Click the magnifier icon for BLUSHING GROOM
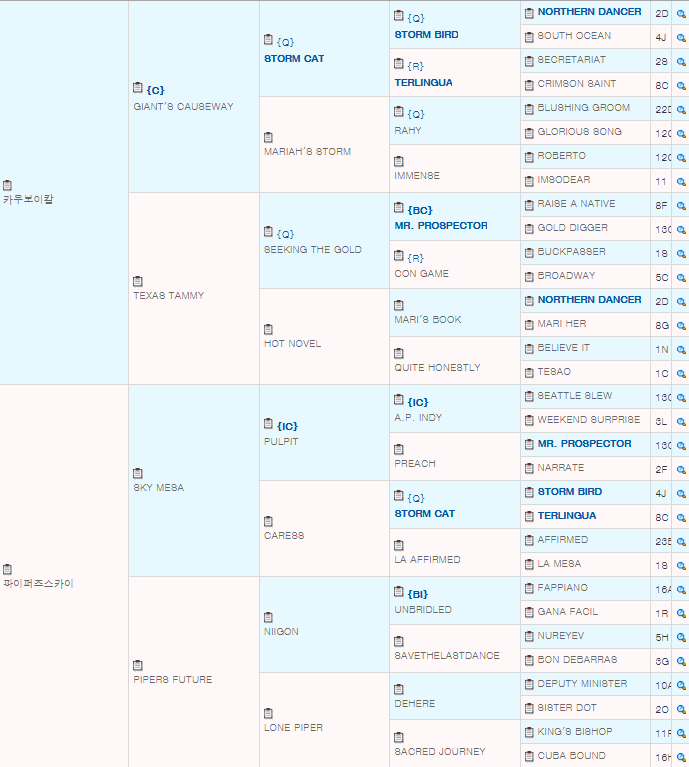Image resolution: width=689 pixels, height=767 pixels. click(x=681, y=110)
